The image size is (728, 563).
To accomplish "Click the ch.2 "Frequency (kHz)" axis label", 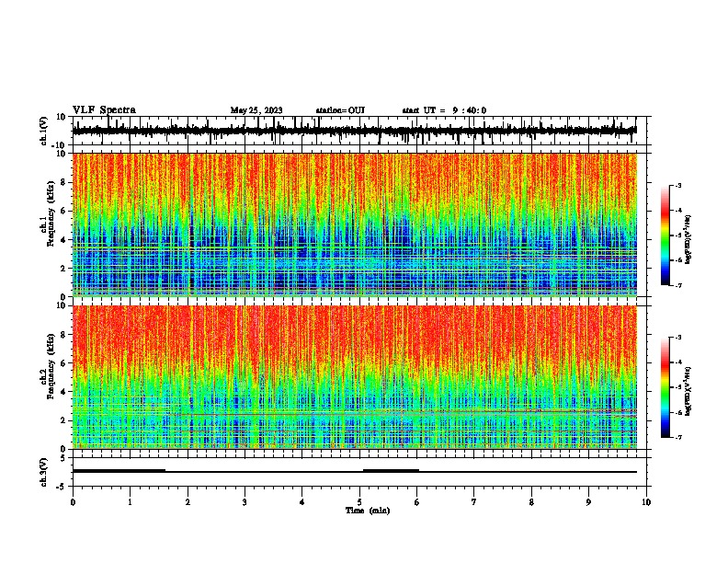I will pos(51,365).
